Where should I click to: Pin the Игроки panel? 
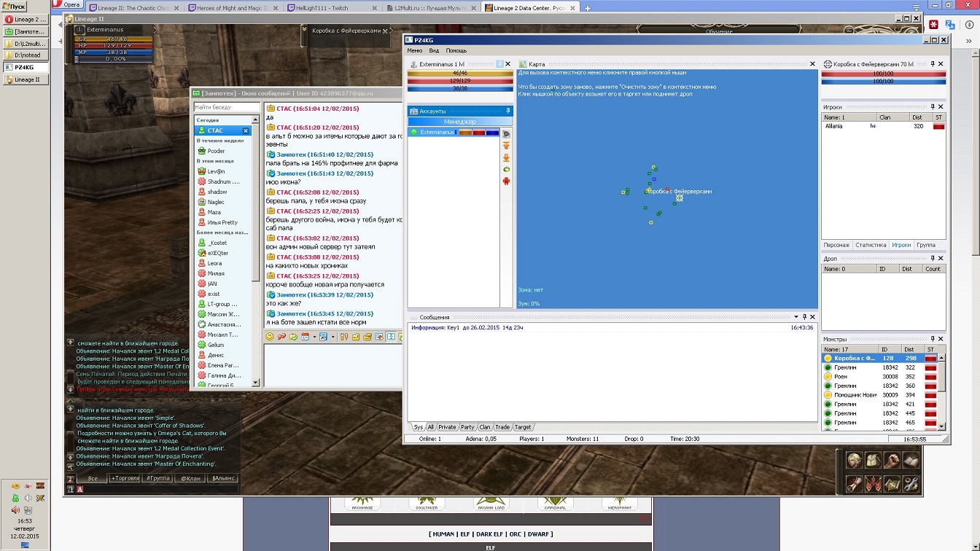(933, 107)
